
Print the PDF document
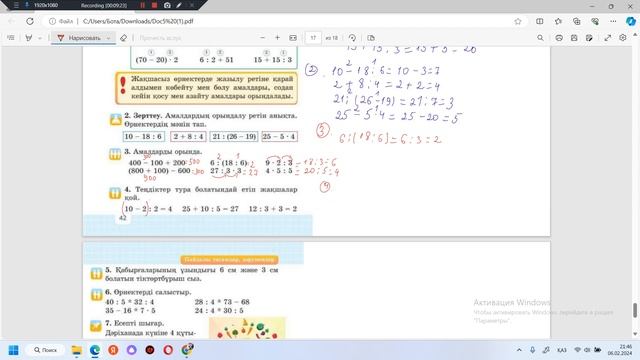tap(559, 38)
